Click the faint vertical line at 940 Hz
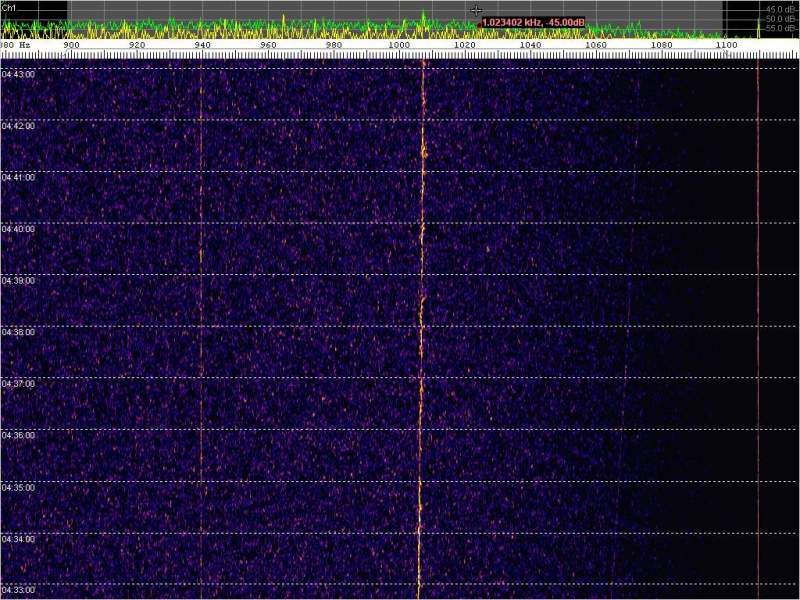 (x=201, y=300)
